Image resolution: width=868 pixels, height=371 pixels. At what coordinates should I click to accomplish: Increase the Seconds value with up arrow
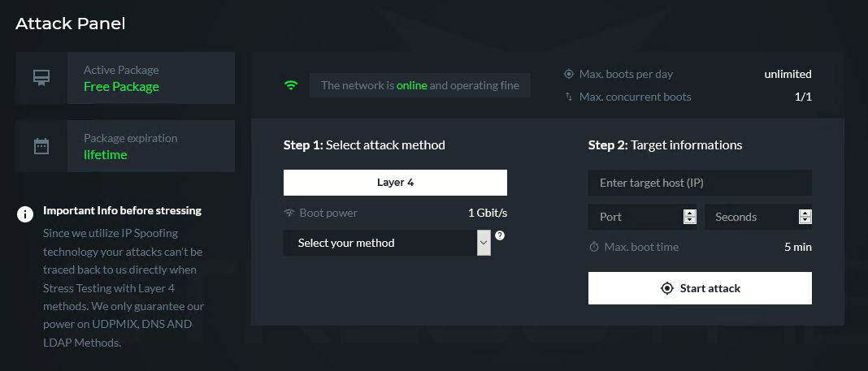pyautogui.click(x=805, y=213)
